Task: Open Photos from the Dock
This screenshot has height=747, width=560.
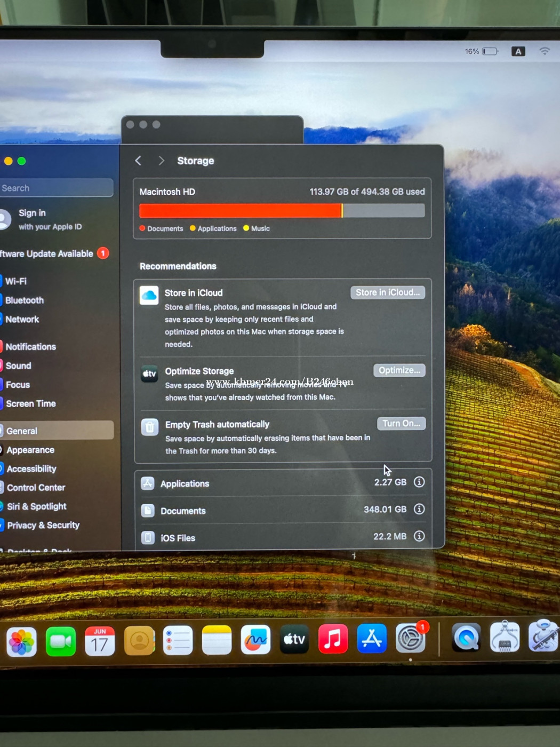Action: pos(21,641)
